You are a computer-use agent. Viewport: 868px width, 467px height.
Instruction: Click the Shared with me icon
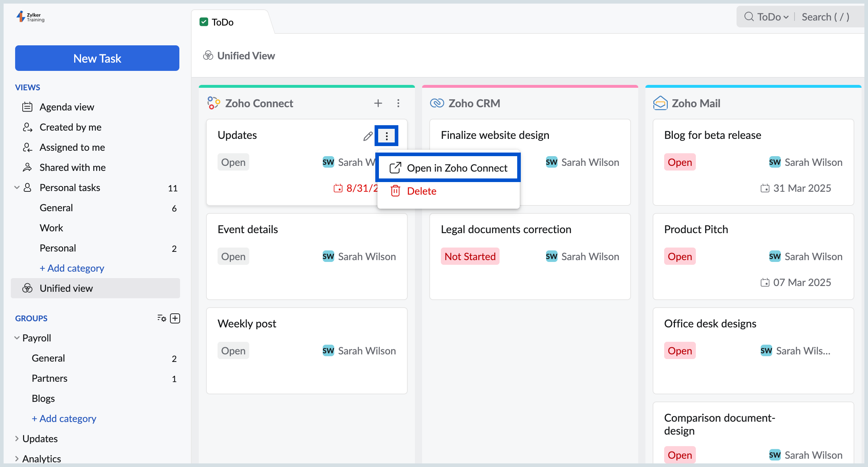[27, 167]
